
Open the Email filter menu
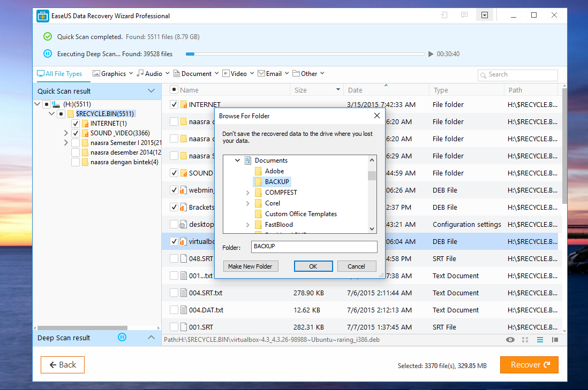click(x=273, y=74)
